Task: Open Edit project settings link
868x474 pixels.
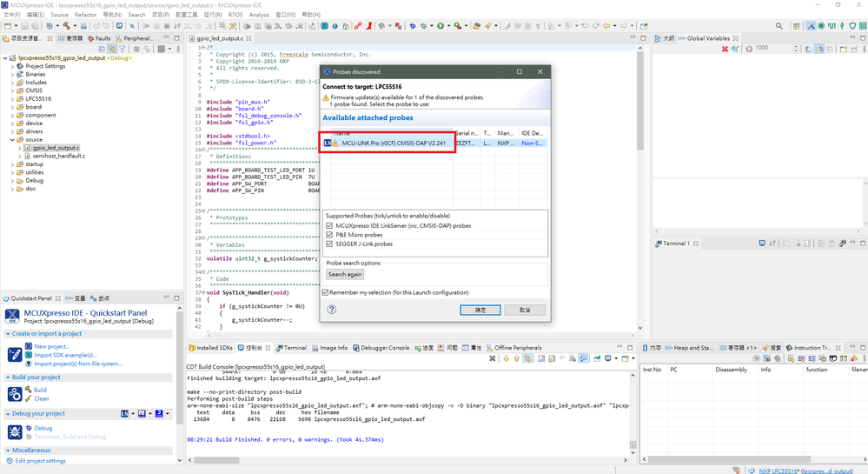Action: point(41,461)
